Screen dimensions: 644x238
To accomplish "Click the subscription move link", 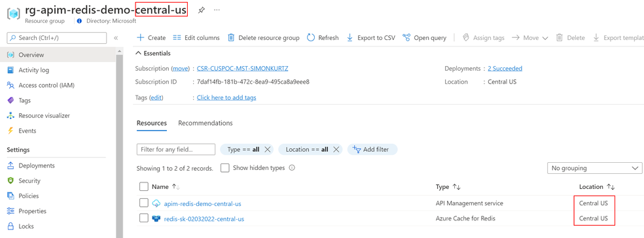I will (x=180, y=69).
